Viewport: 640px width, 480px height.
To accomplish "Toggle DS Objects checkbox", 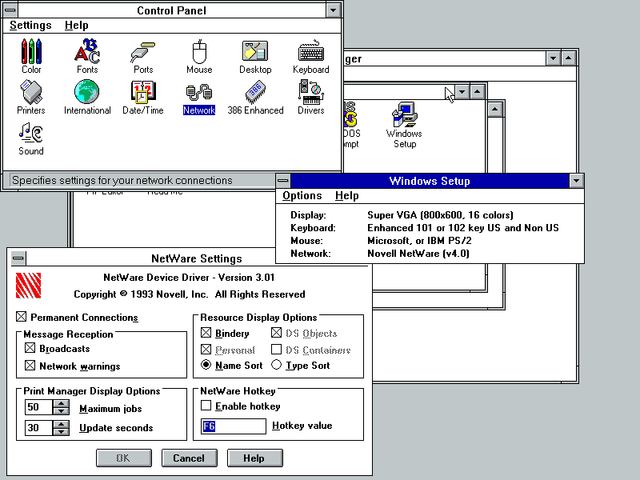I will [276, 333].
